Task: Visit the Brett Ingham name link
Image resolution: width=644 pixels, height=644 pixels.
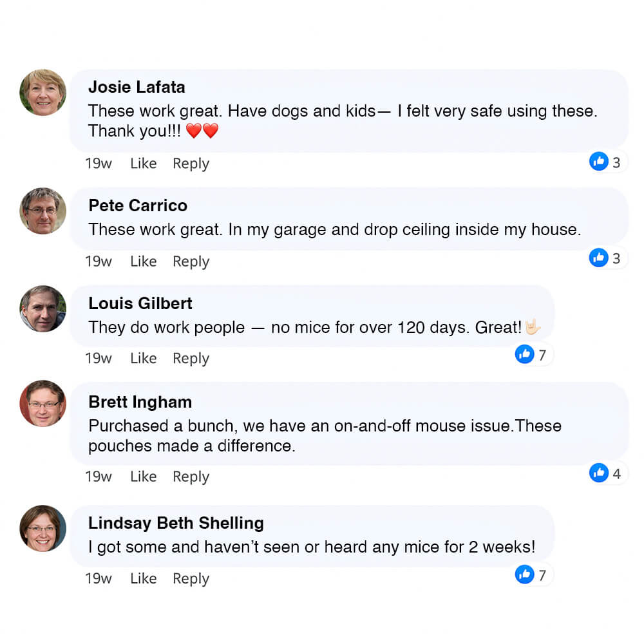Action: point(140,402)
